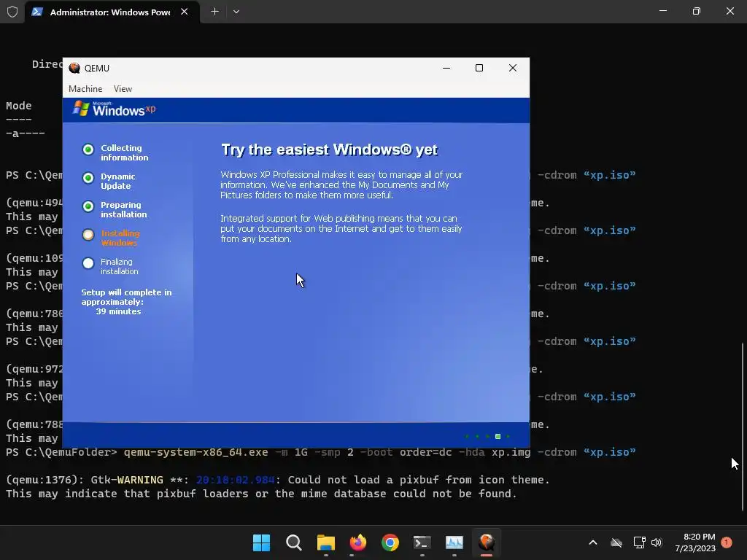Click the PowerShell icon in tab
Viewport: 747px width, 560px height.
coord(37,12)
